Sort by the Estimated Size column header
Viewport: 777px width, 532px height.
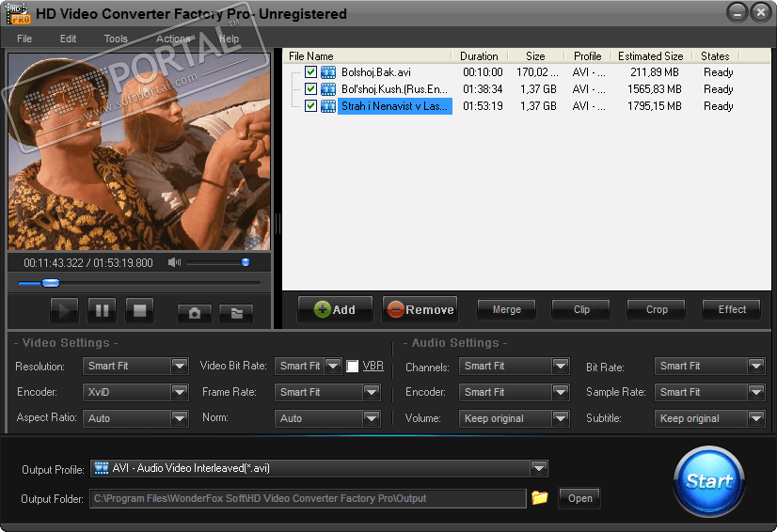(x=651, y=56)
